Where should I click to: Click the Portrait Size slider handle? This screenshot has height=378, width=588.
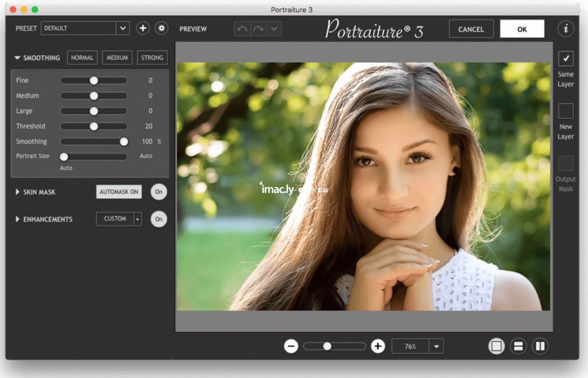pos(64,156)
